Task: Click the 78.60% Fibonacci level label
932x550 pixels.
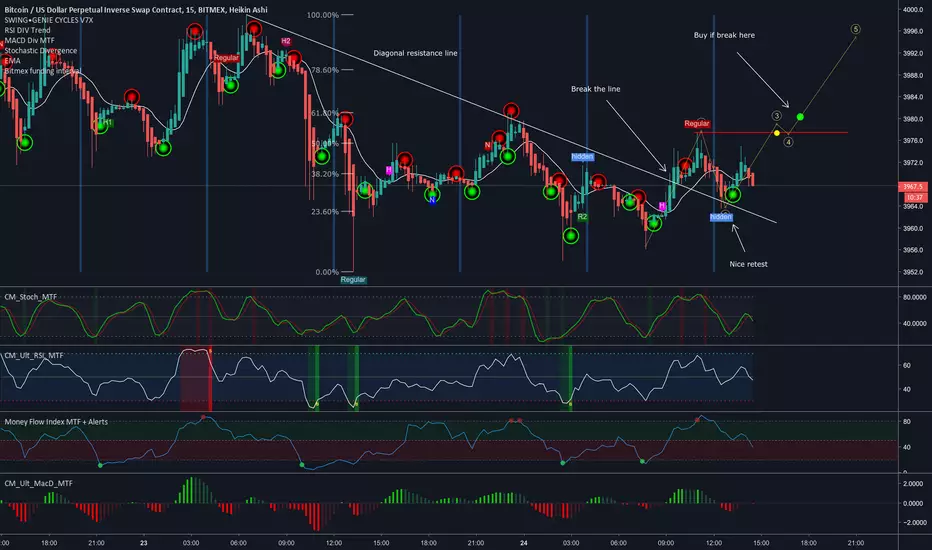Action: 325,70
